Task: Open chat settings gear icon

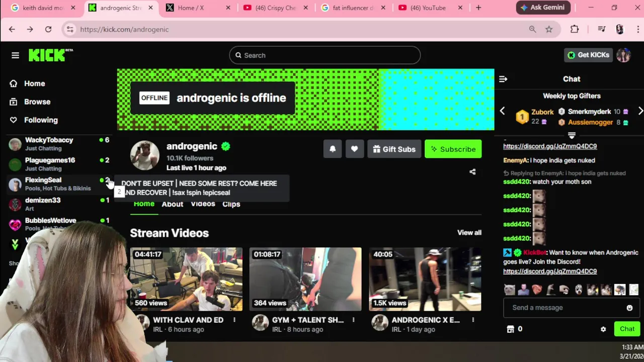Action: tap(603, 329)
